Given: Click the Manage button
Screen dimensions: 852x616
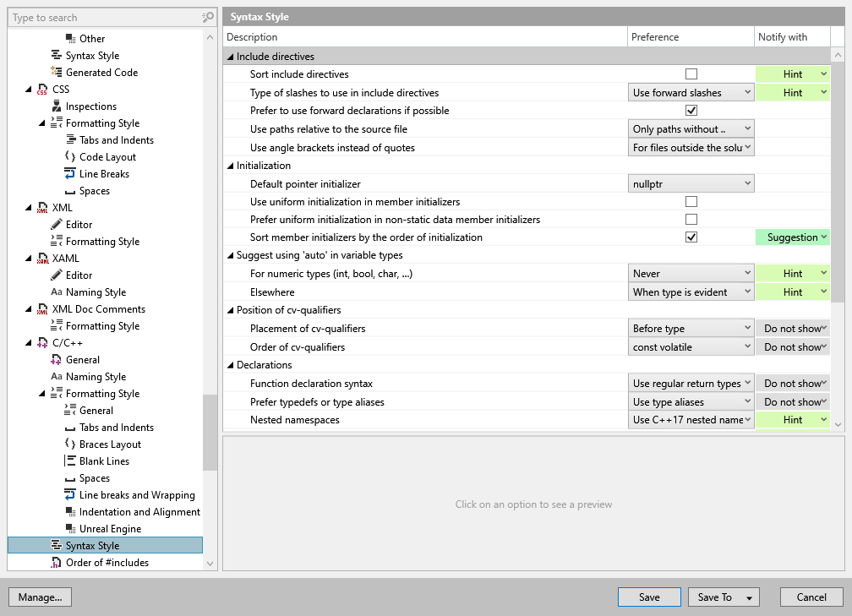Looking at the screenshot, I should point(40,597).
